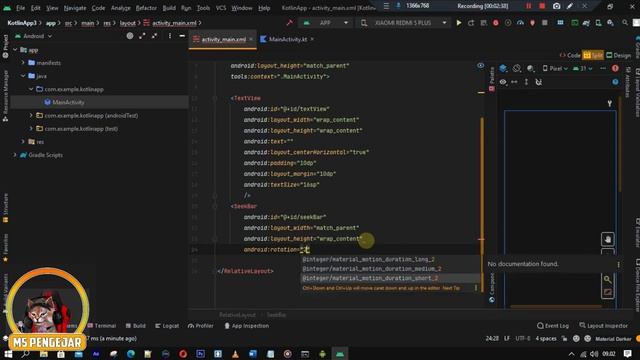Click the Make Project hammer icon
This screenshot has width=640, height=360.
tap(290, 23)
